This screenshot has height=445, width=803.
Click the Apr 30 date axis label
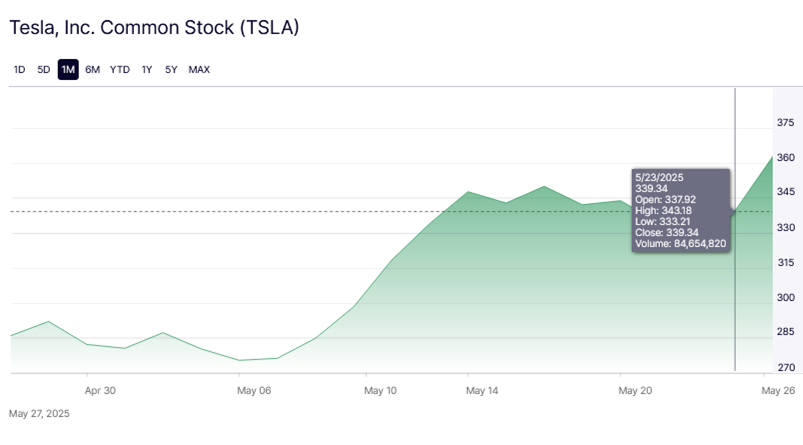100,391
